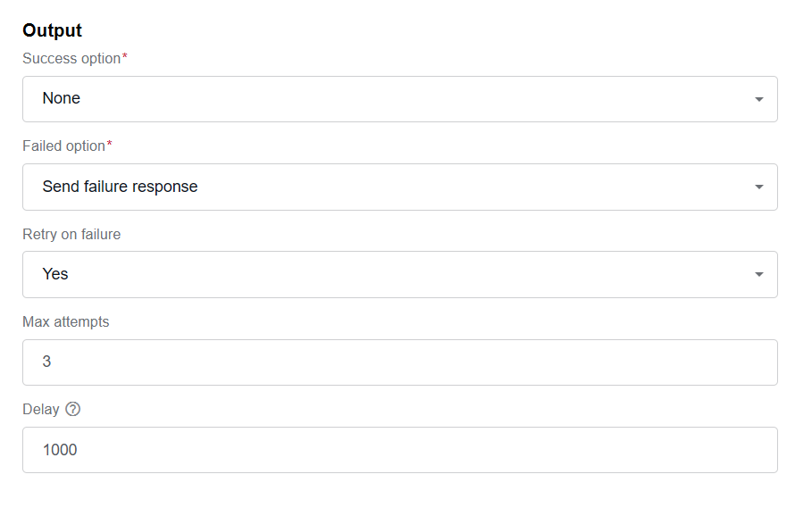The image size is (812, 516).
Task: Click the 'Success option' field label
Action: [71, 59]
